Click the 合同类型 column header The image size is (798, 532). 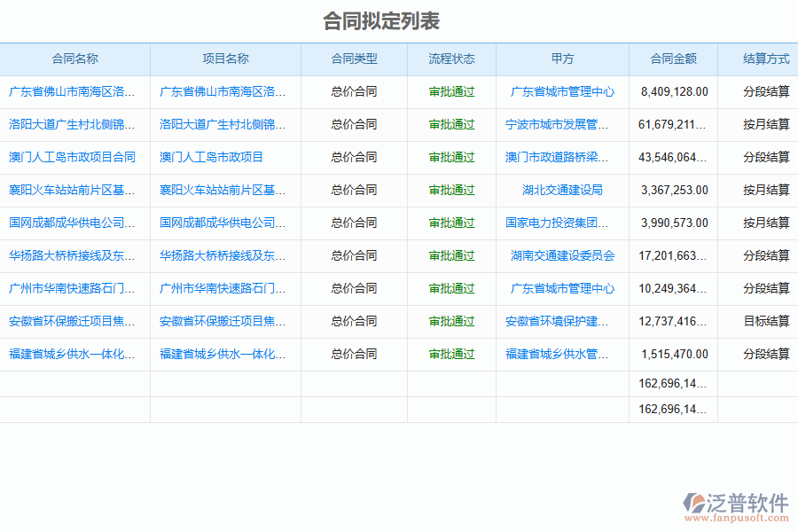pos(354,59)
